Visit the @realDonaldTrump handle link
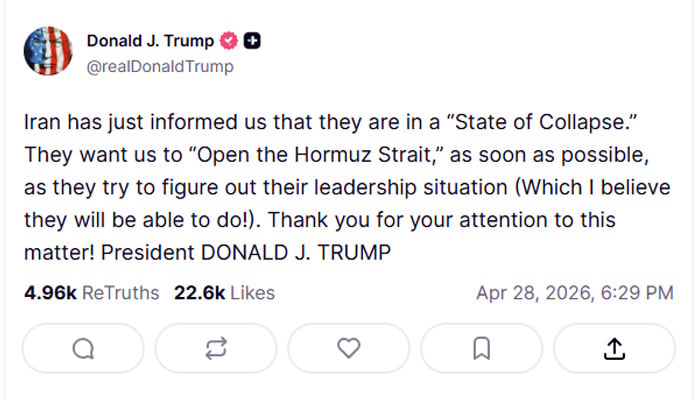Viewport: 700px width, 400px height. click(x=160, y=66)
